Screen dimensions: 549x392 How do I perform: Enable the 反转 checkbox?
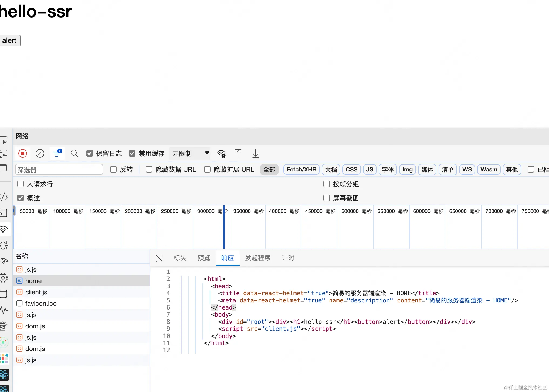[x=113, y=169]
